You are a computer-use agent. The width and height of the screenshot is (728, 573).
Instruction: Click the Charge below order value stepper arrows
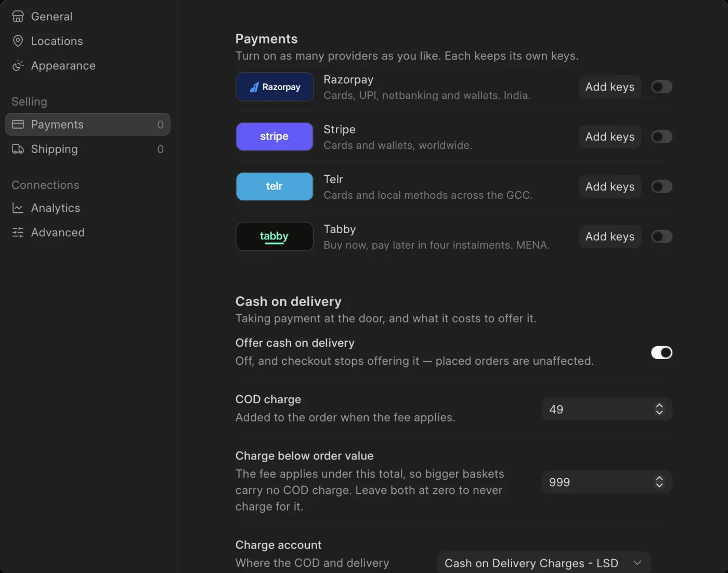659,482
